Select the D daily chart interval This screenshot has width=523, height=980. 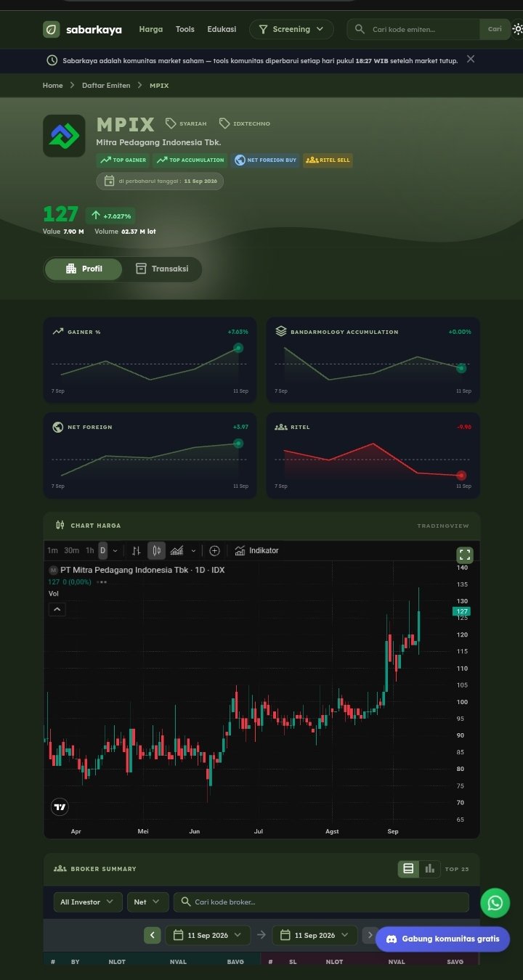click(x=102, y=551)
